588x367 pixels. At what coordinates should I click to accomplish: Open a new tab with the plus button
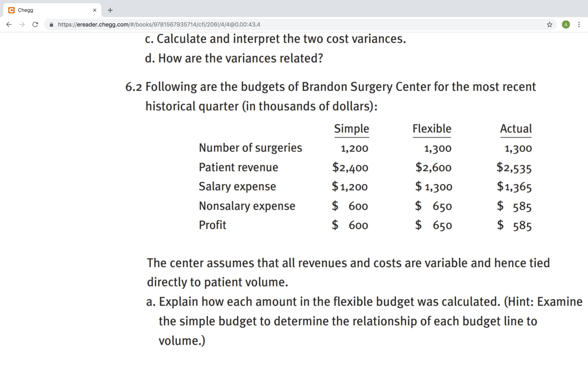pyautogui.click(x=110, y=10)
